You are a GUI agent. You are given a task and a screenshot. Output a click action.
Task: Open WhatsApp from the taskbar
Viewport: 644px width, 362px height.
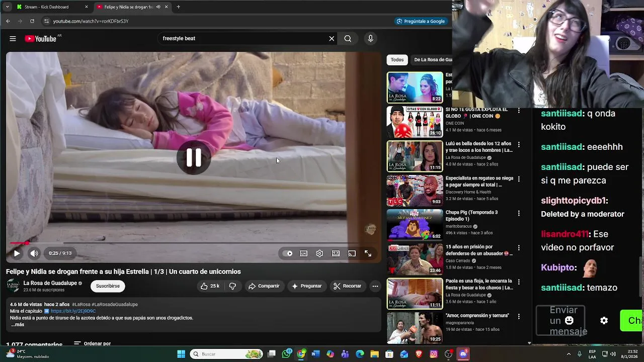tap(286, 354)
